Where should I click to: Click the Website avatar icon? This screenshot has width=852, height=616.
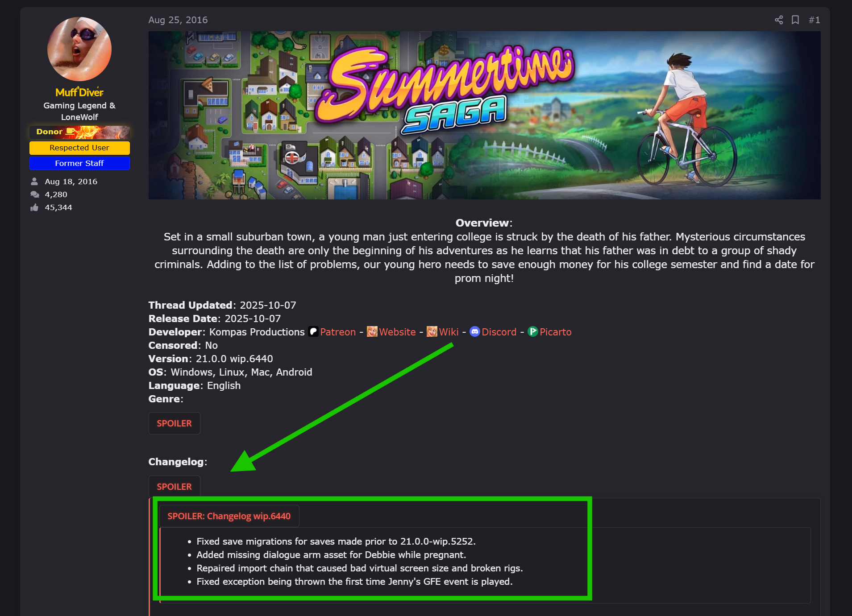click(372, 332)
